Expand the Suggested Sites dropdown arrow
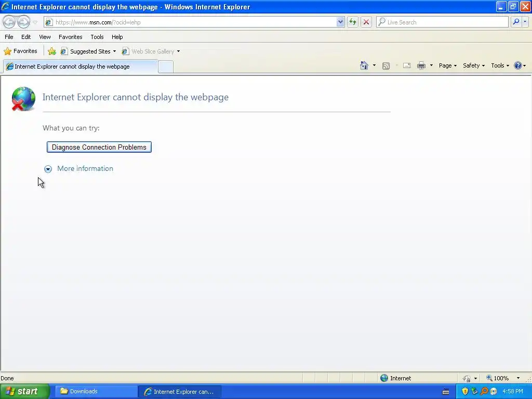The image size is (532, 399). pos(114,51)
